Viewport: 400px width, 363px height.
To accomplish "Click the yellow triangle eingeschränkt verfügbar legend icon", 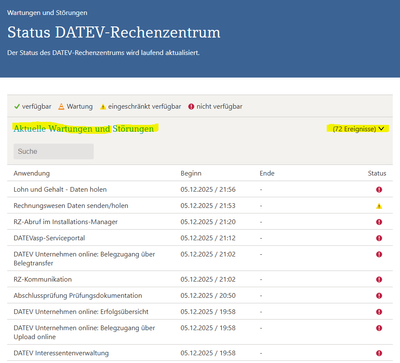I will 103,107.
